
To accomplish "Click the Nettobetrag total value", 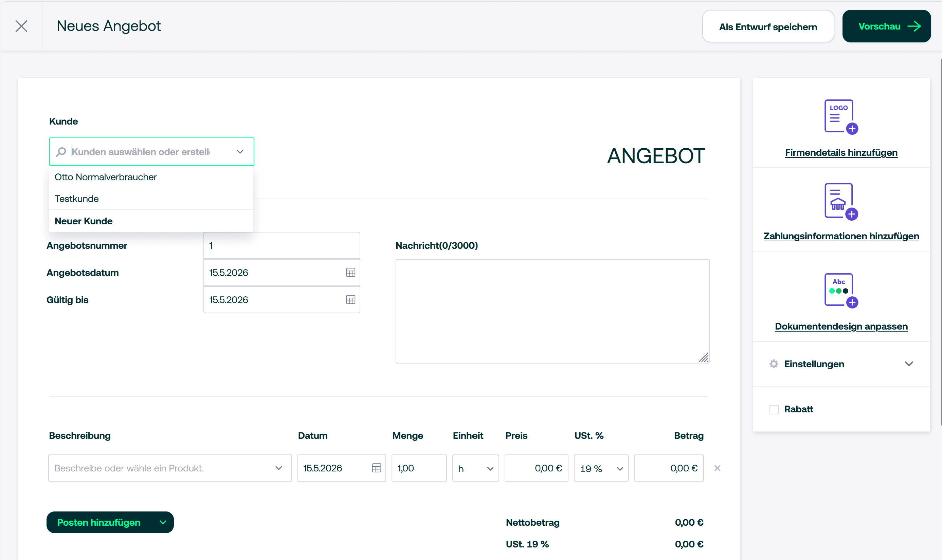I will (689, 522).
